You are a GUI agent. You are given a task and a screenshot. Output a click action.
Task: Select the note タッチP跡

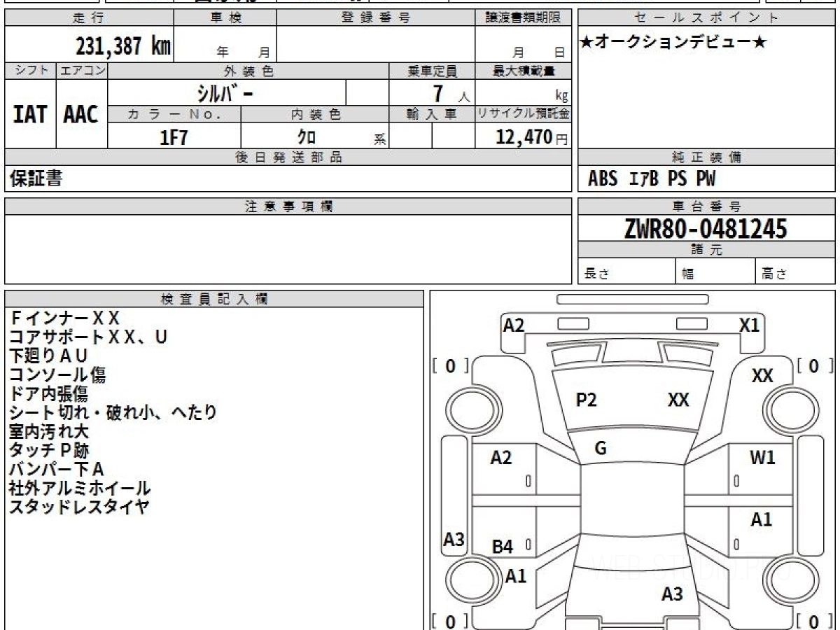click(48, 451)
